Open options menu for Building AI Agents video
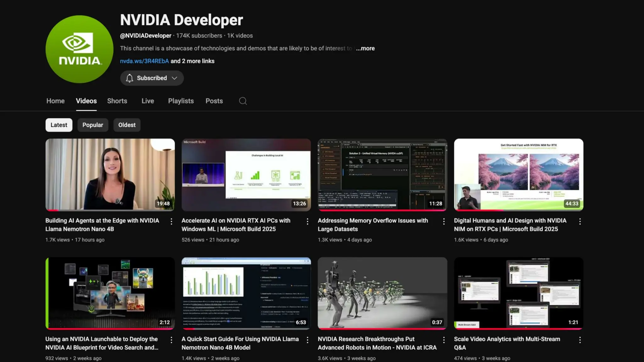This screenshot has height=362, width=644. (x=171, y=222)
